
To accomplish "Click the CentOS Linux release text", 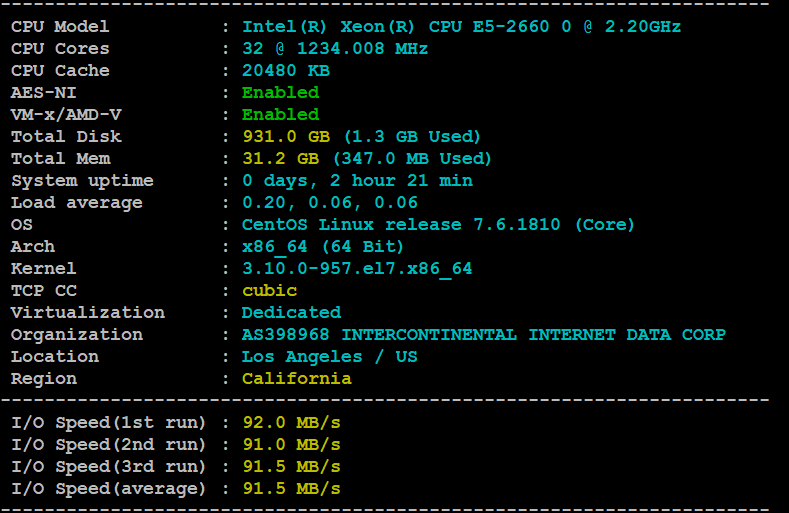I will tap(438, 225).
